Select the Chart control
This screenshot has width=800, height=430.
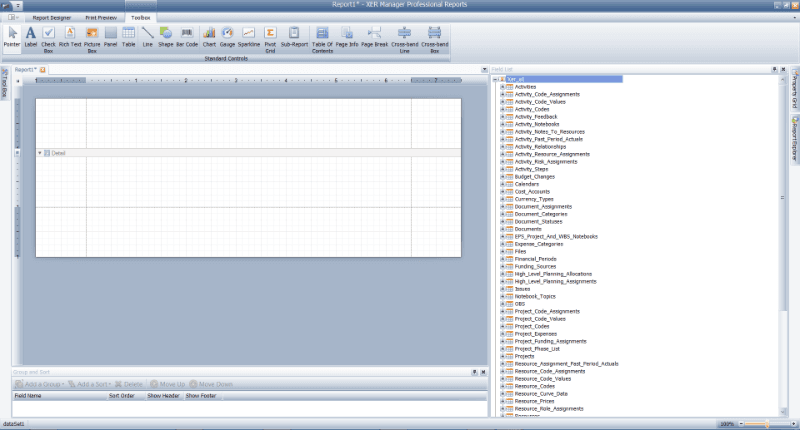pyautogui.click(x=209, y=38)
